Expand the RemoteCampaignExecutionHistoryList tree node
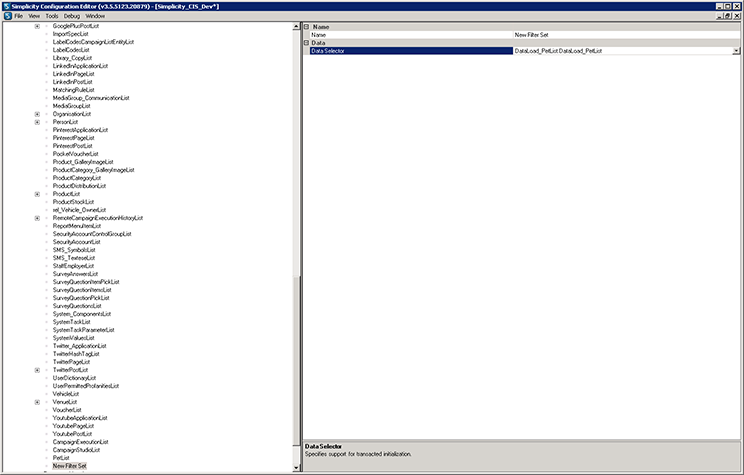The width and height of the screenshot is (744, 475). click(37, 218)
